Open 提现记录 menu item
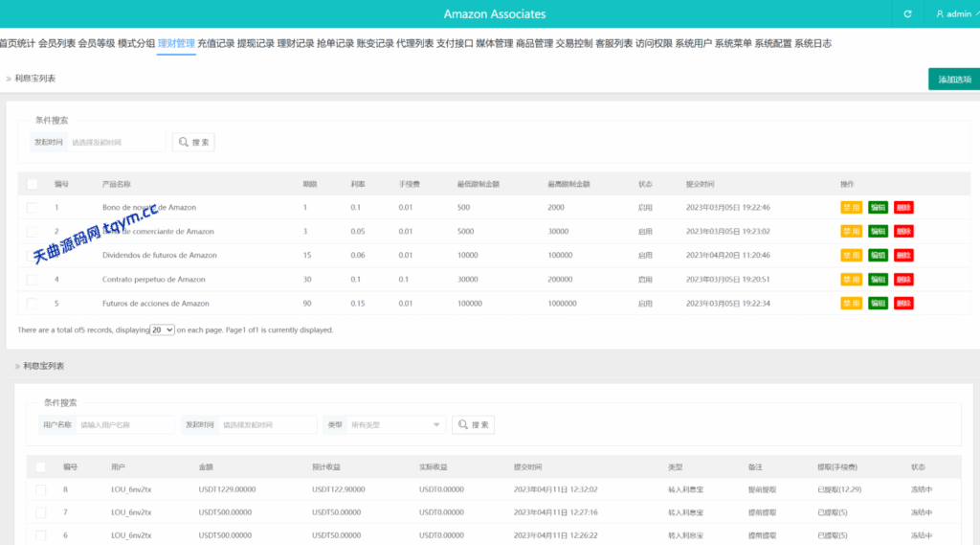Screen dimensions: 980x545 [x=256, y=43]
